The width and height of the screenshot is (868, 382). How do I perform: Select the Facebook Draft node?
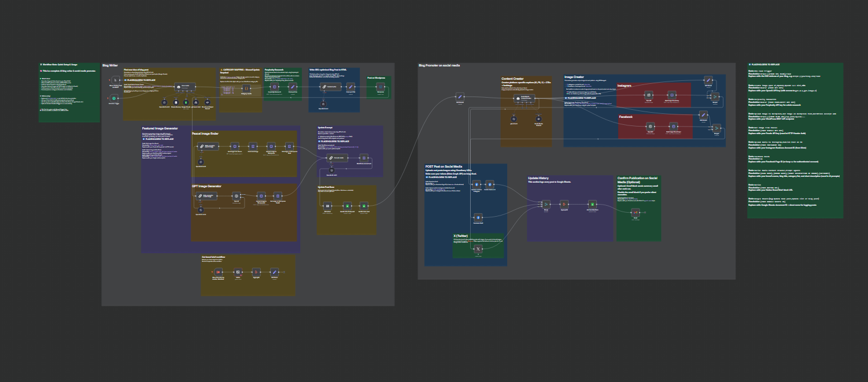pos(478,217)
